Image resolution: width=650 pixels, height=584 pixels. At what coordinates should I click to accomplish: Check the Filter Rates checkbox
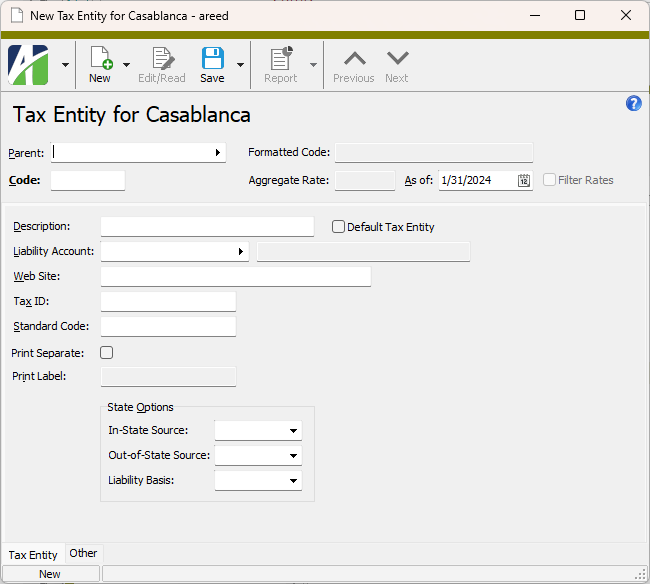[549, 180]
